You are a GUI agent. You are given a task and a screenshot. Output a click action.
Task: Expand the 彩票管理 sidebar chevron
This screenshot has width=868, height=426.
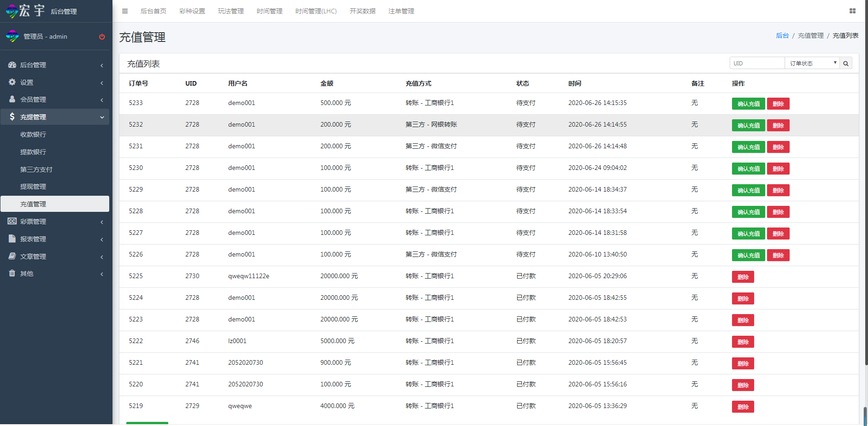102,222
